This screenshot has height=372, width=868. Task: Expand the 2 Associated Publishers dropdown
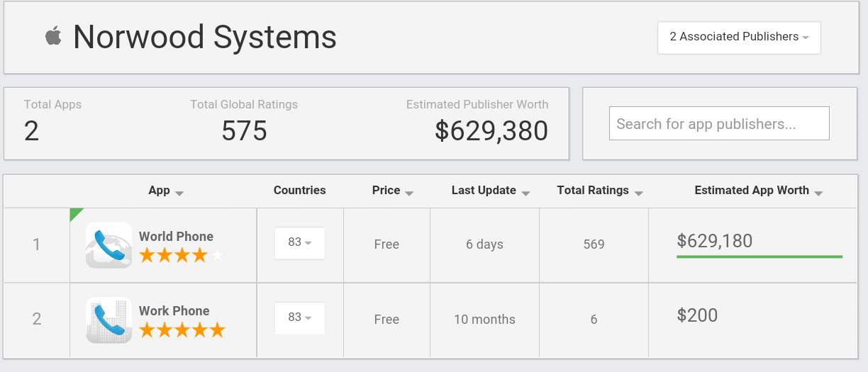739,37
